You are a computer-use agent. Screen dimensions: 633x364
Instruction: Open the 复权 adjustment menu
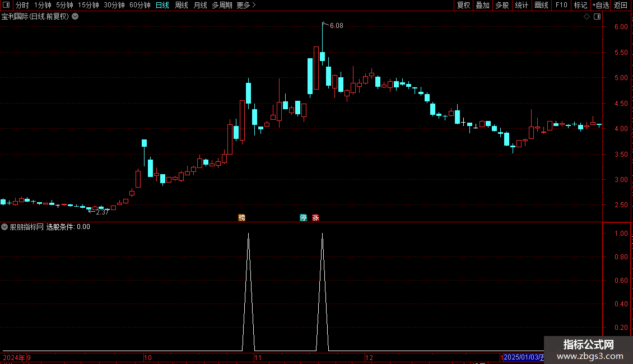click(463, 5)
